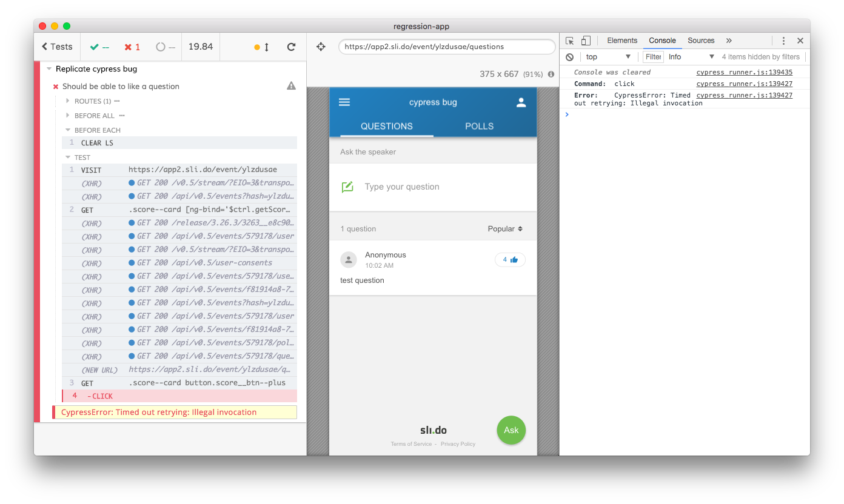Open the Selector Playground crosshair tool
Image resolution: width=844 pixels, height=504 pixels.
click(x=321, y=47)
